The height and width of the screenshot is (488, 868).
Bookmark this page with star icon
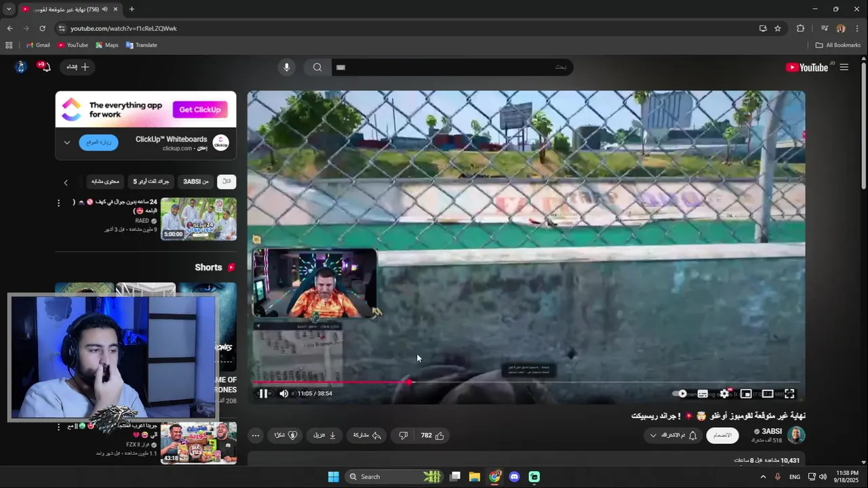click(x=778, y=28)
